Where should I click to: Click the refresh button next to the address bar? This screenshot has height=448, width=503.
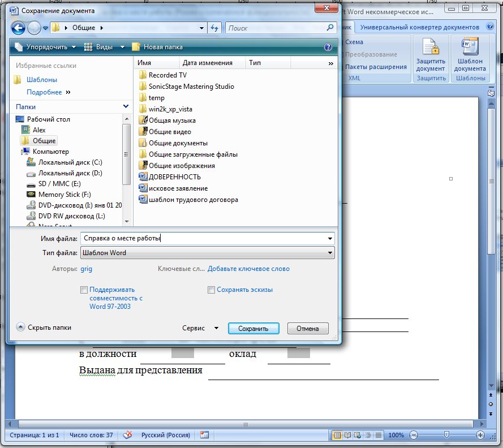pyautogui.click(x=214, y=28)
